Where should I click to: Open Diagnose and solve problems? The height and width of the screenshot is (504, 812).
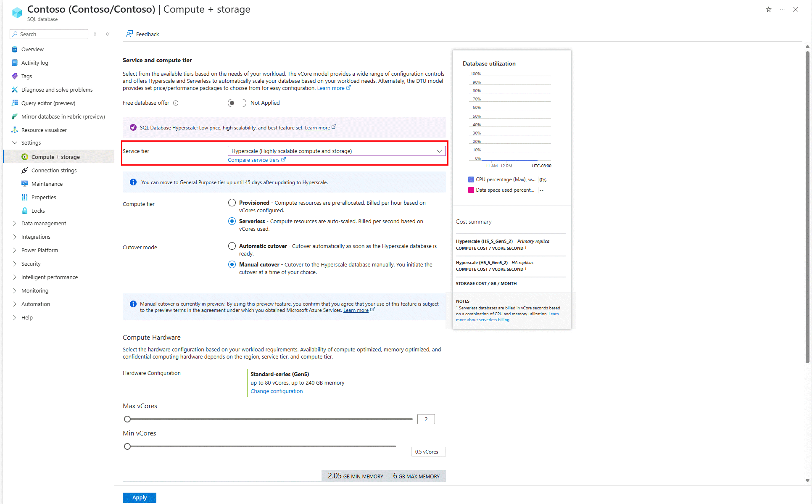pos(57,90)
